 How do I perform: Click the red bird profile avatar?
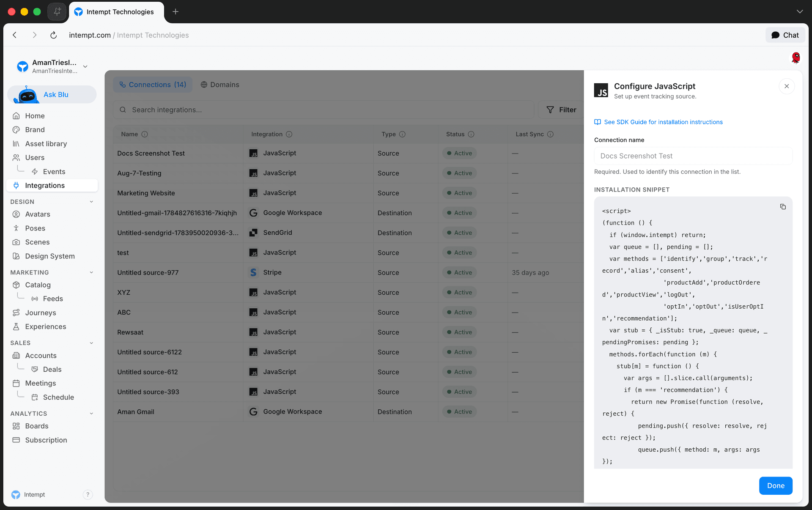click(796, 58)
